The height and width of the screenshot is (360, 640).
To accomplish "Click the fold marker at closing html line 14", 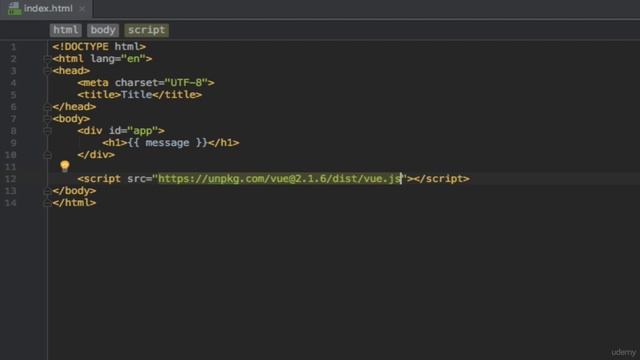I will click(x=47, y=203).
